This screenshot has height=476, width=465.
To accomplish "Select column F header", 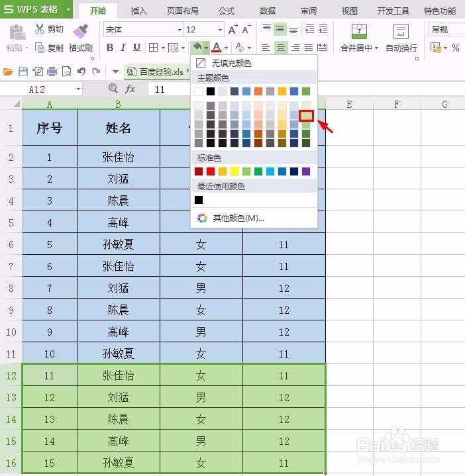I will tap(397, 105).
